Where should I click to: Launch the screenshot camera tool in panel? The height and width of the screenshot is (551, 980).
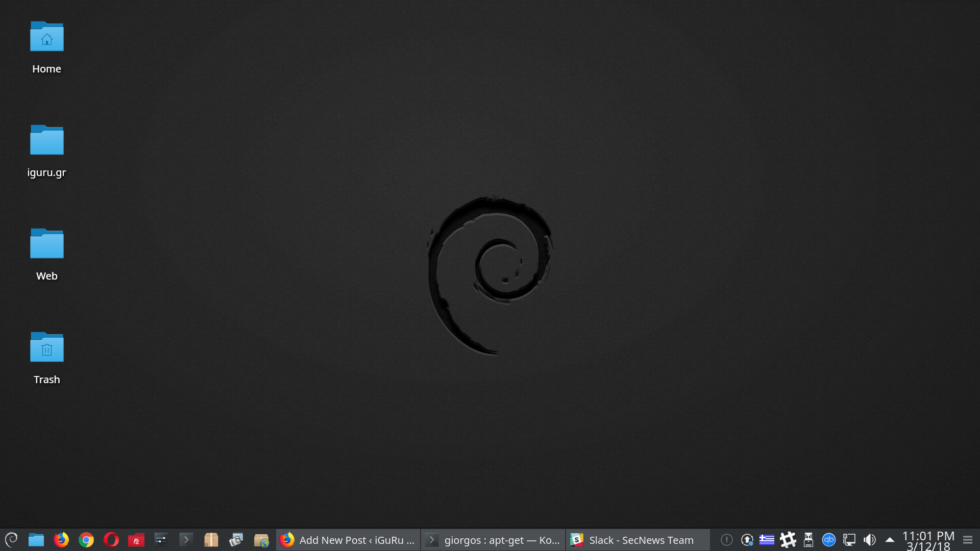tap(236, 540)
